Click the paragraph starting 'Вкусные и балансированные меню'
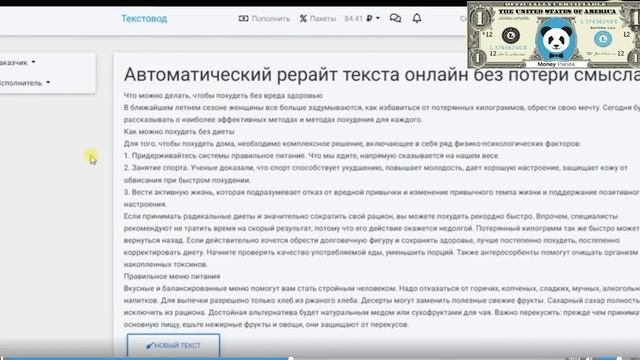Viewport: 640px width, 360px height. [x=382, y=306]
